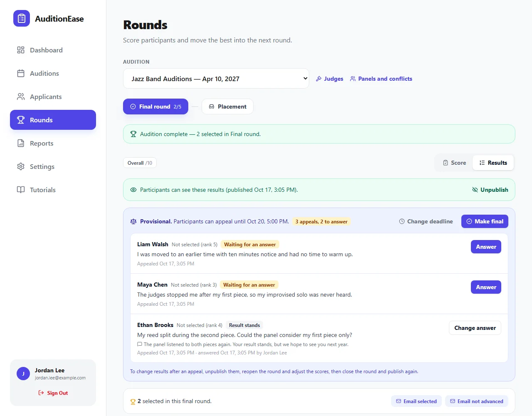The width and height of the screenshot is (532, 416).
Task: Switch to Score view
Action: pyautogui.click(x=454, y=163)
